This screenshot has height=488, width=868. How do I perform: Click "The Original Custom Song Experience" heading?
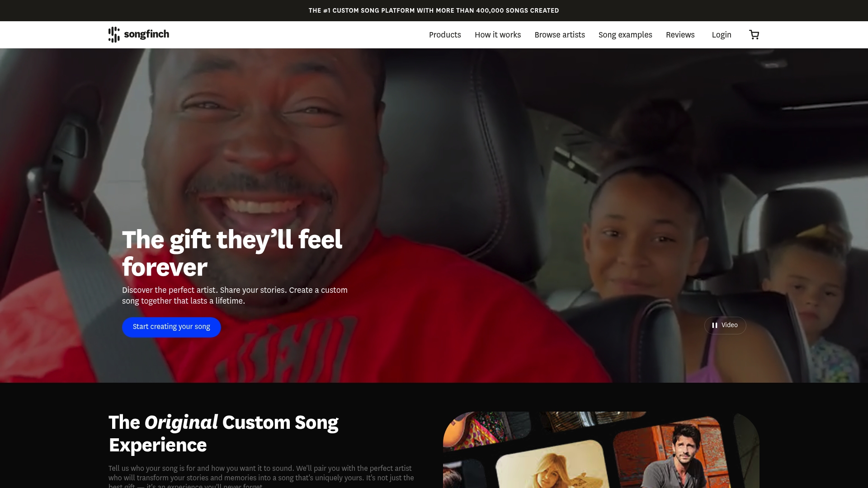point(223,433)
